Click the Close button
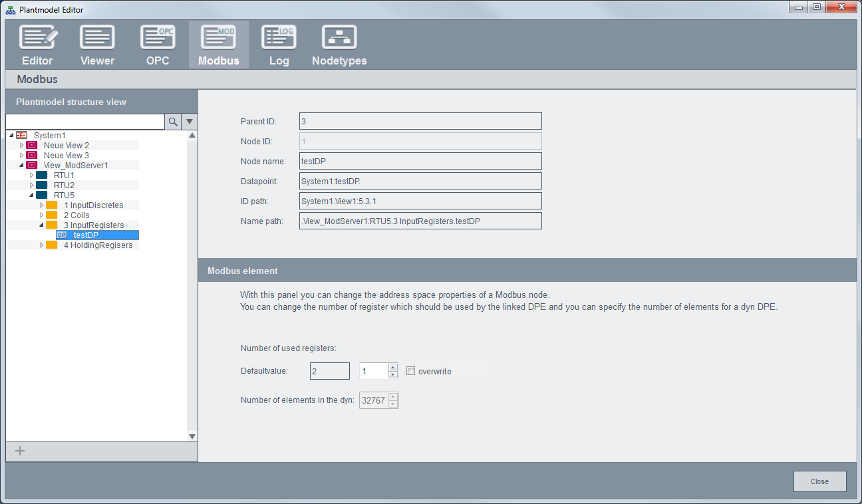This screenshot has width=862, height=504. pyautogui.click(x=819, y=481)
